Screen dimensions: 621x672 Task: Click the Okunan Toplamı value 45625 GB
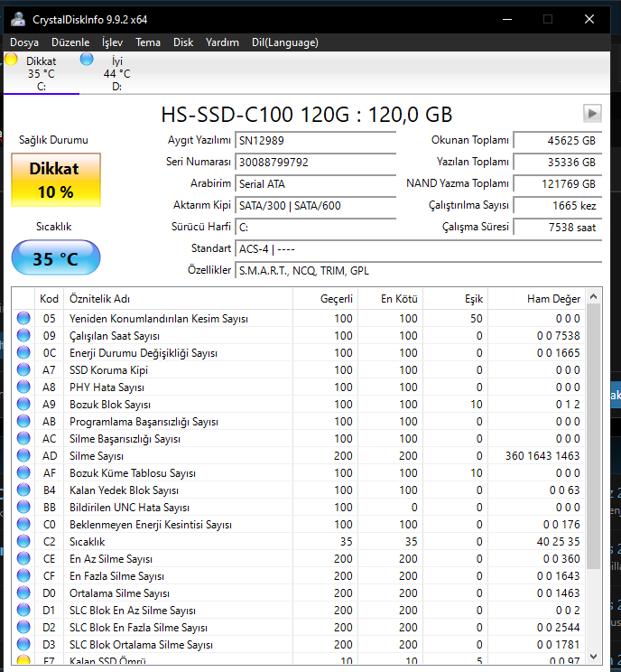pos(558,141)
